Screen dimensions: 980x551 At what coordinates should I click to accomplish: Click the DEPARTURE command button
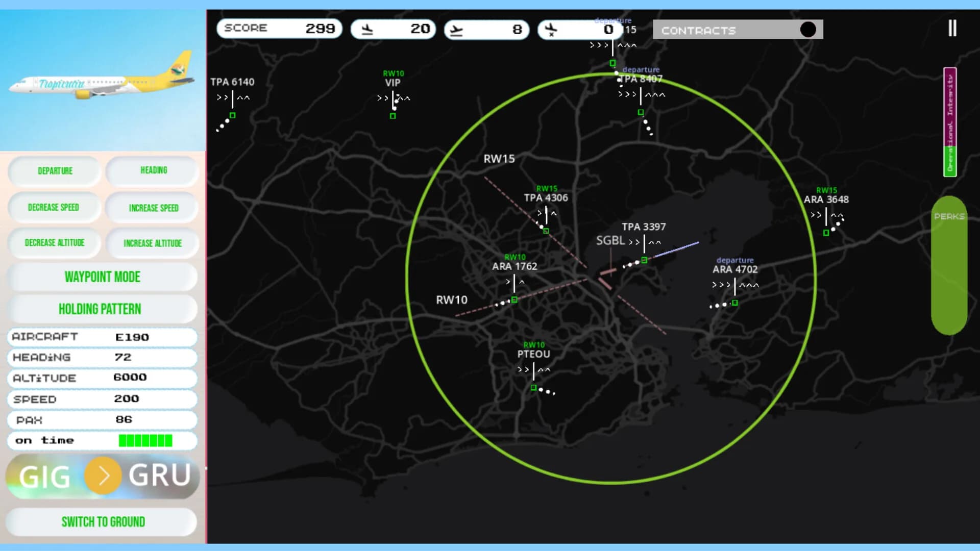click(55, 171)
